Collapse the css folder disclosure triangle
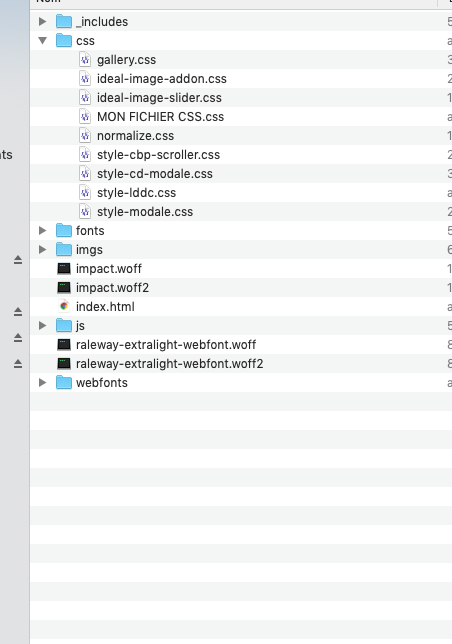452x644 pixels. (42, 40)
